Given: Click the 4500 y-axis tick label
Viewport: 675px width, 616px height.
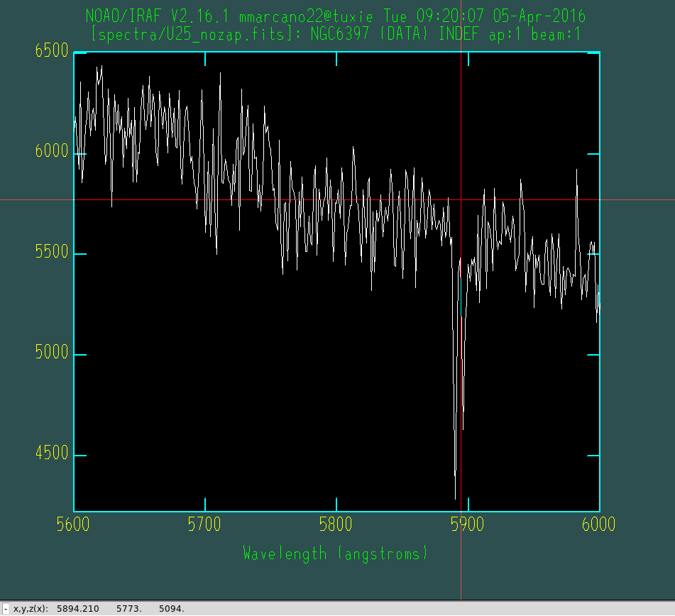Looking at the screenshot, I should pos(52,453).
